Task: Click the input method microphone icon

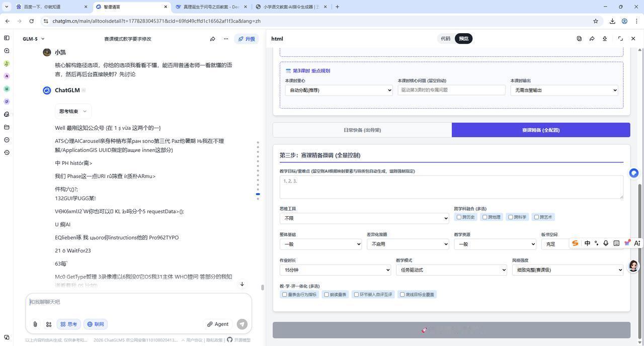Action: 606,243
